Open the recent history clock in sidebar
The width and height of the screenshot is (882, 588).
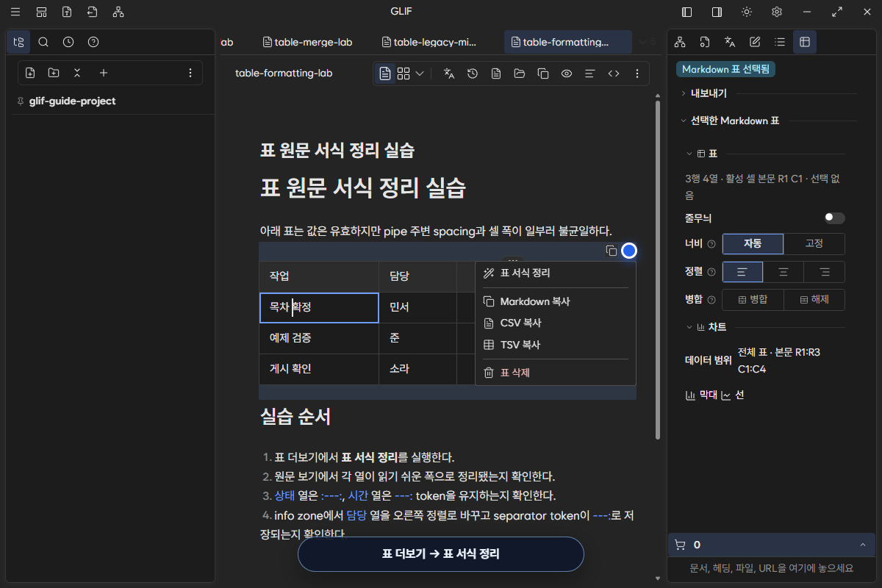(x=68, y=42)
